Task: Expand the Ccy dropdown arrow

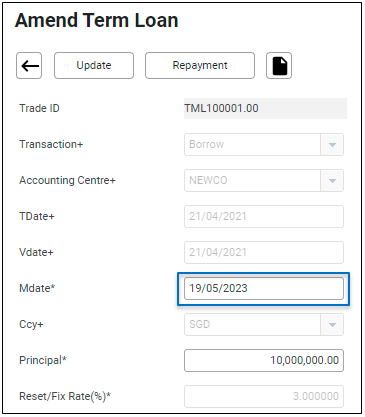Action: [x=332, y=325]
